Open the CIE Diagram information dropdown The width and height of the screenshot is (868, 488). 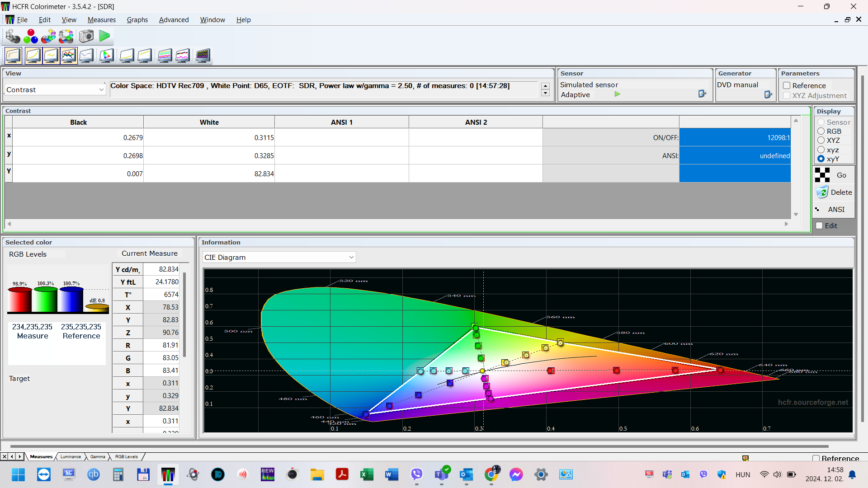[279, 257]
